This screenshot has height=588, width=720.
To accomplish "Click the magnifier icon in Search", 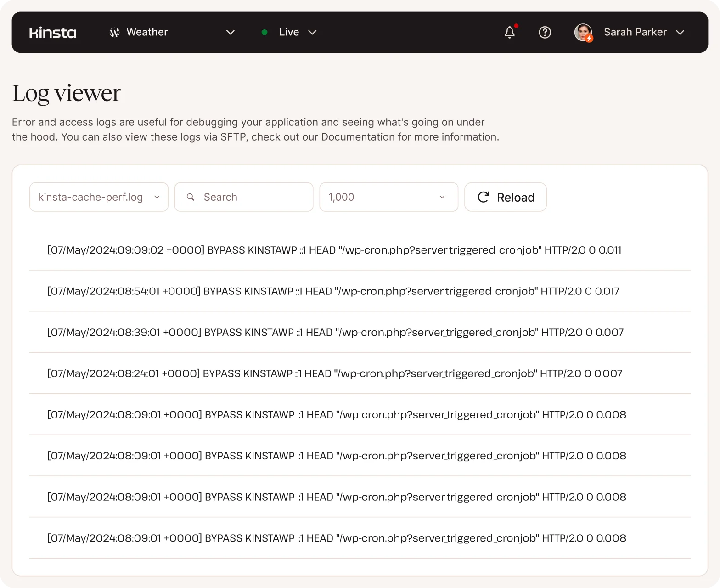I will click(191, 197).
